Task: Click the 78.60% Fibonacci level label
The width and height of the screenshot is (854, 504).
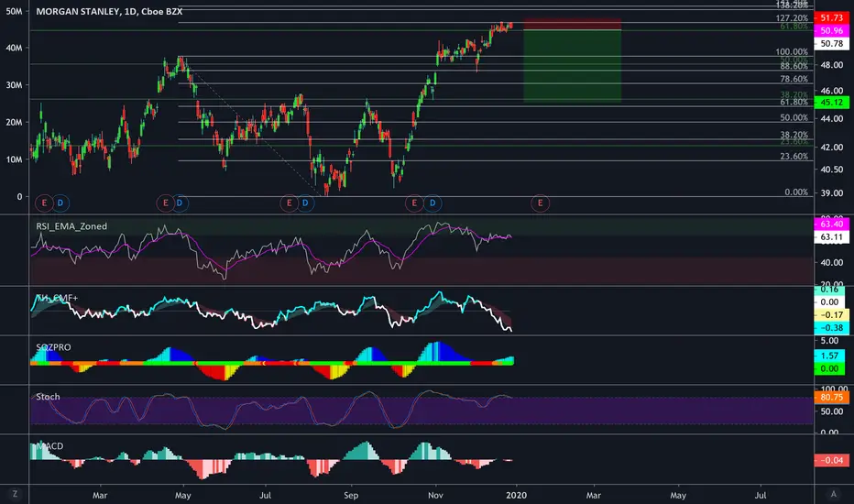Action: pyautogui.click(x=794, y=79)
